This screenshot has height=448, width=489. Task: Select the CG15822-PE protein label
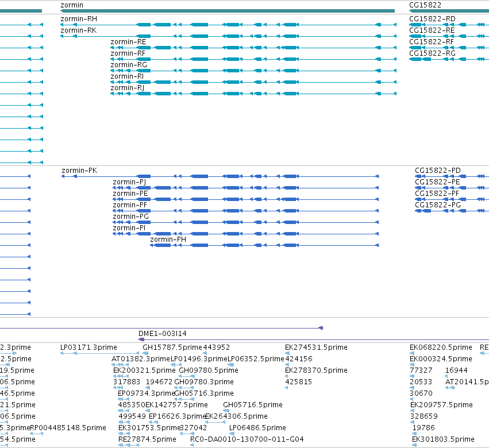(437, 182)
